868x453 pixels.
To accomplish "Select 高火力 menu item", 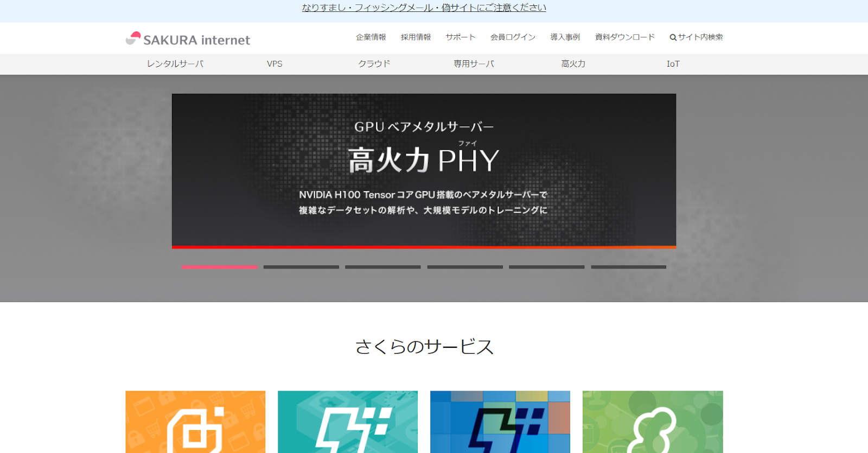I will 573,64.
